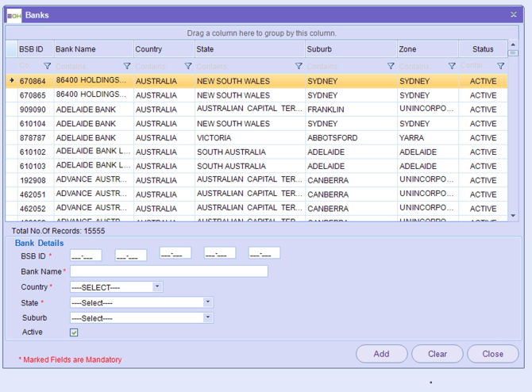The width and height of the screenshot is (532, 392).
Task: Click the Close button at bottom right
Action: (x=492, y=354)
